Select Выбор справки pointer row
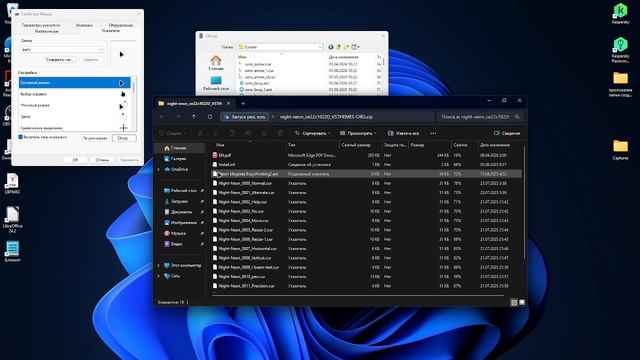Screen dimensions: 640x360 click(75, 94)
